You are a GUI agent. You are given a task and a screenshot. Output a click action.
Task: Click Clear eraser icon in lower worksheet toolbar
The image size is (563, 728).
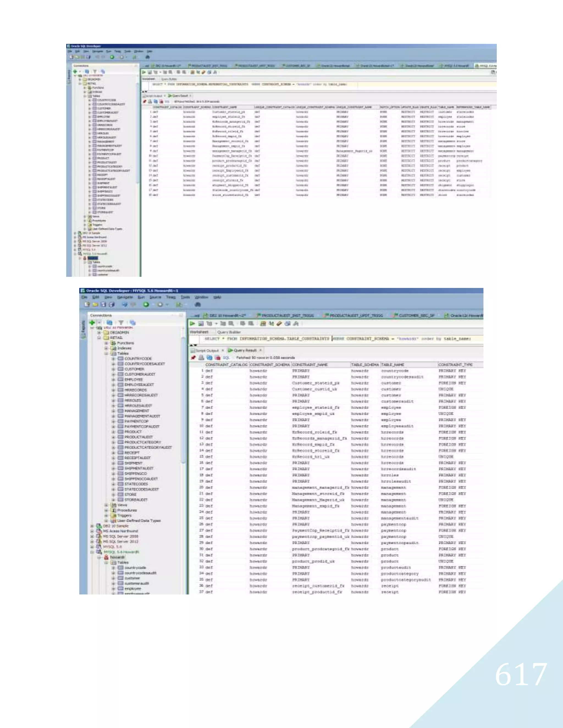tap(279, 324)
